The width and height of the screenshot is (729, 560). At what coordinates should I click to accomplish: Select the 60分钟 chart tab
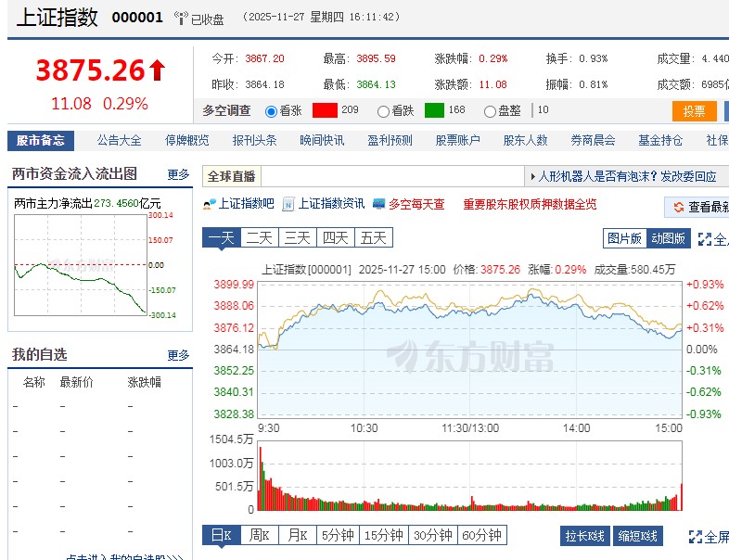coord(482,535)
